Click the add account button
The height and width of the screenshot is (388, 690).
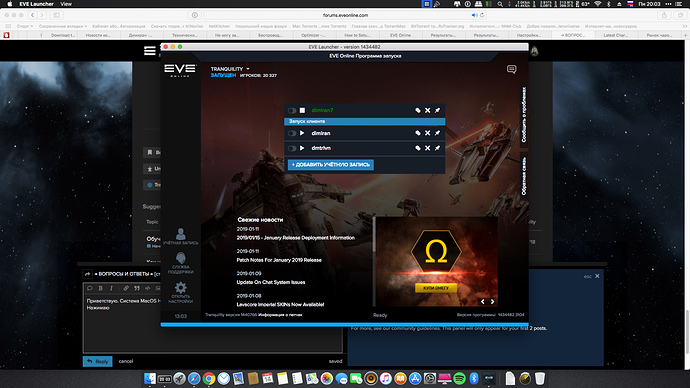click(x=331, y=165)
